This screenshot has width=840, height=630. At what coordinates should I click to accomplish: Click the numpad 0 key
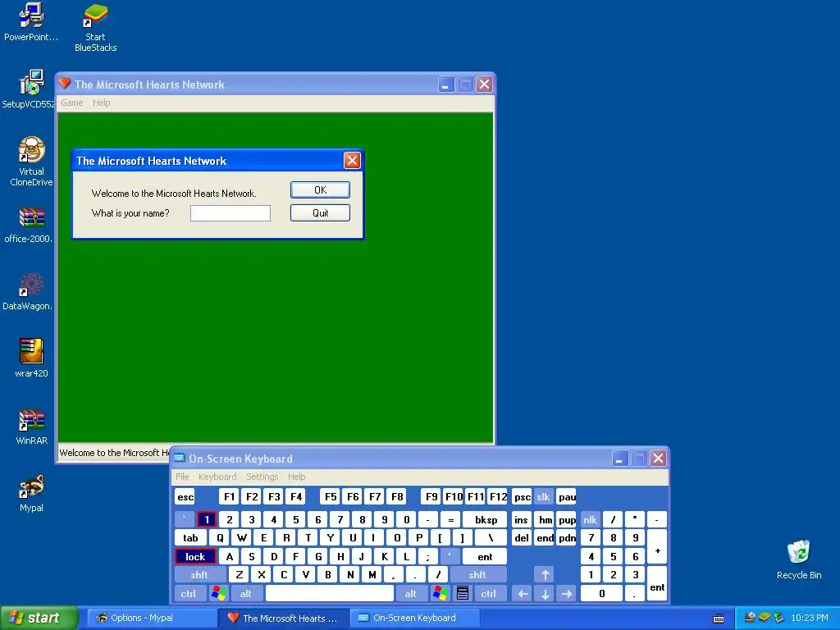coord(601,594)
